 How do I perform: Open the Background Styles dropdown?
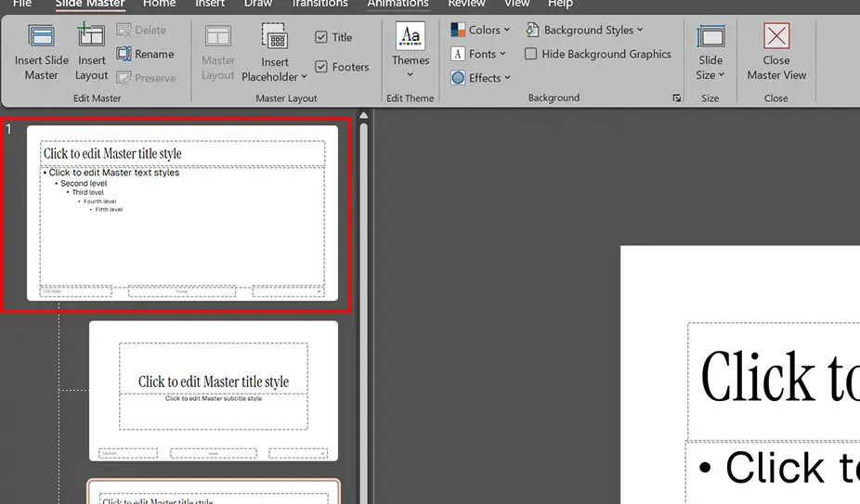[x=584, y=30]
